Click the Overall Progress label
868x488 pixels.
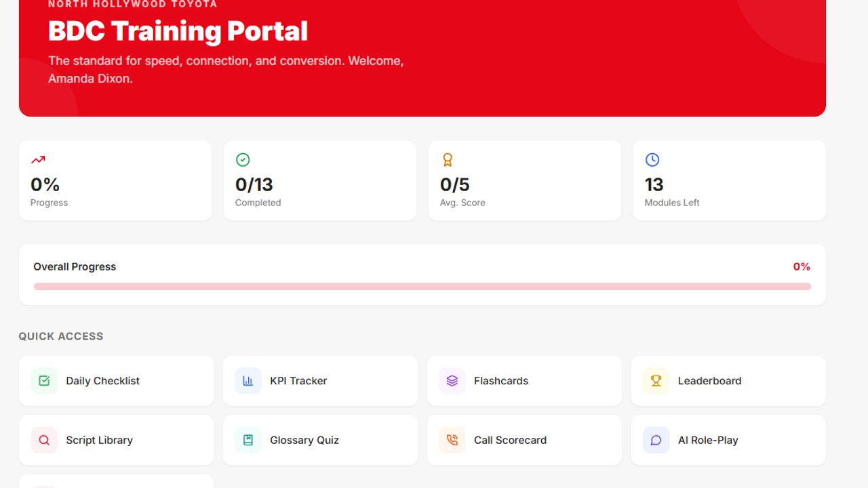coord(75,266)
